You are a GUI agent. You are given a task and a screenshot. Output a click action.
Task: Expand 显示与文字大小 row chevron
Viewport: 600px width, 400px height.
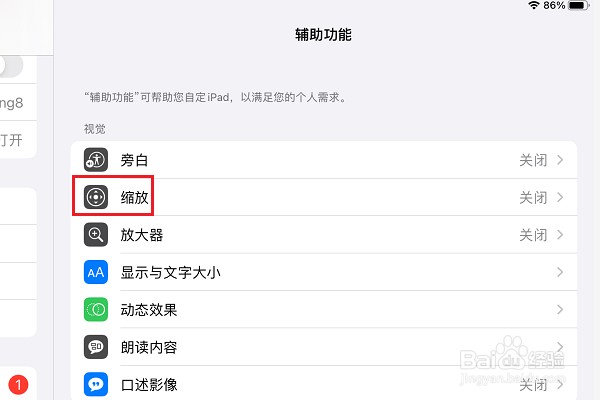(560, 272)
